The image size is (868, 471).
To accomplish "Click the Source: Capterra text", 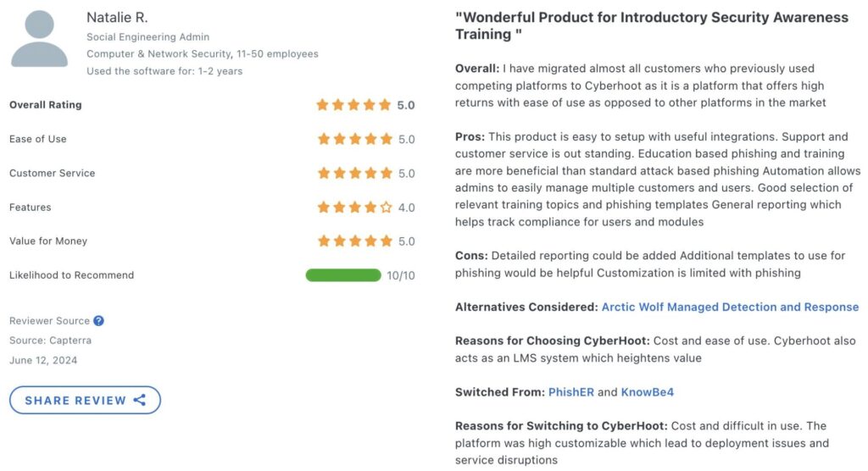I will point(50,341).
